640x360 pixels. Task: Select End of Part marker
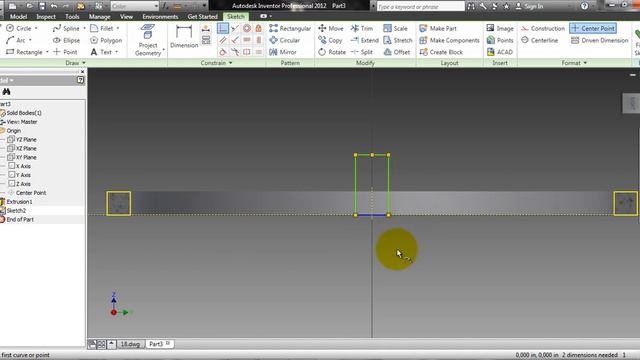coord(20,220)
